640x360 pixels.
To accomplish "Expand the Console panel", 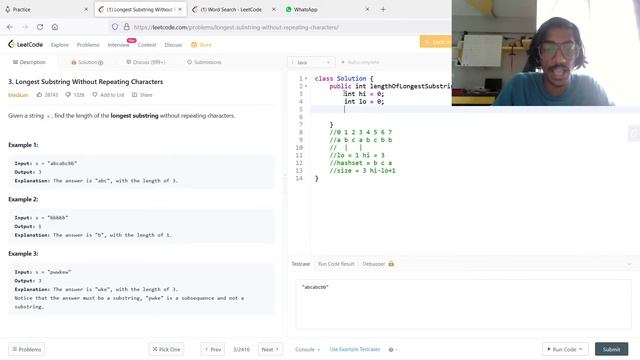I will click(x=307, y=349).
